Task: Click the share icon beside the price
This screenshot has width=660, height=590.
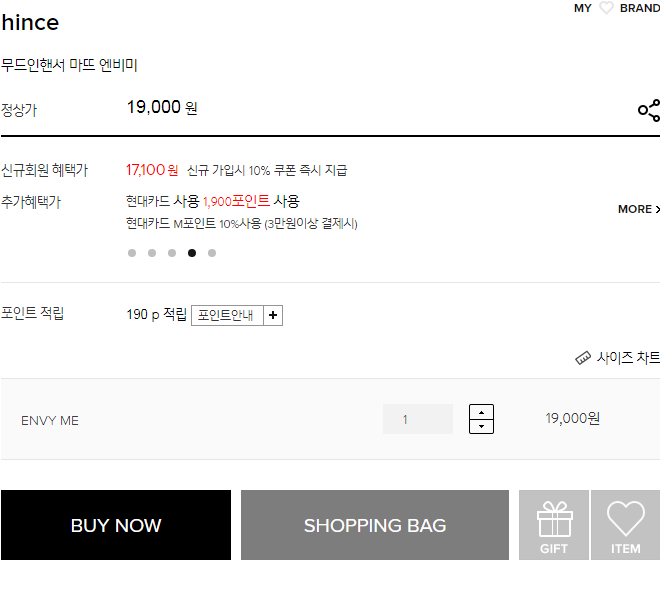Action: click(x=649, y=110)
